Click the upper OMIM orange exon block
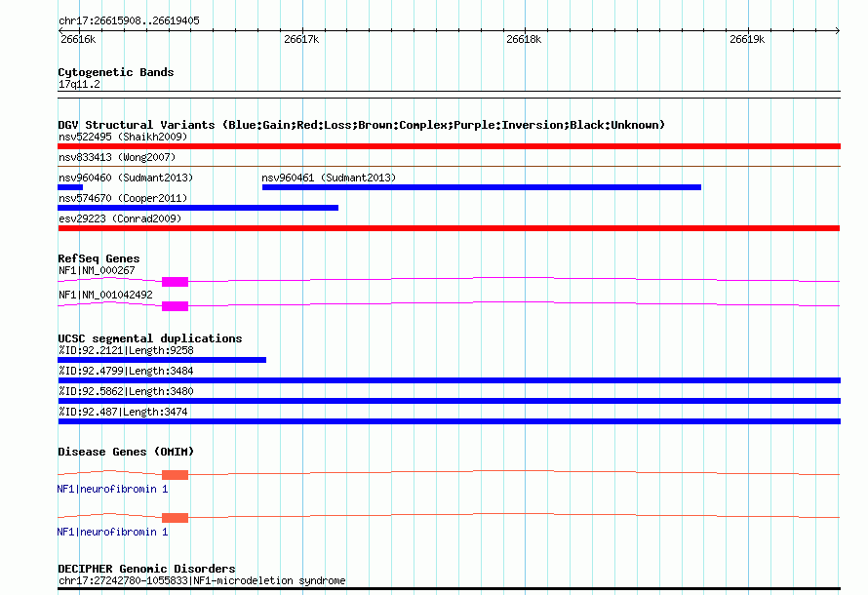 coord(175,475)
